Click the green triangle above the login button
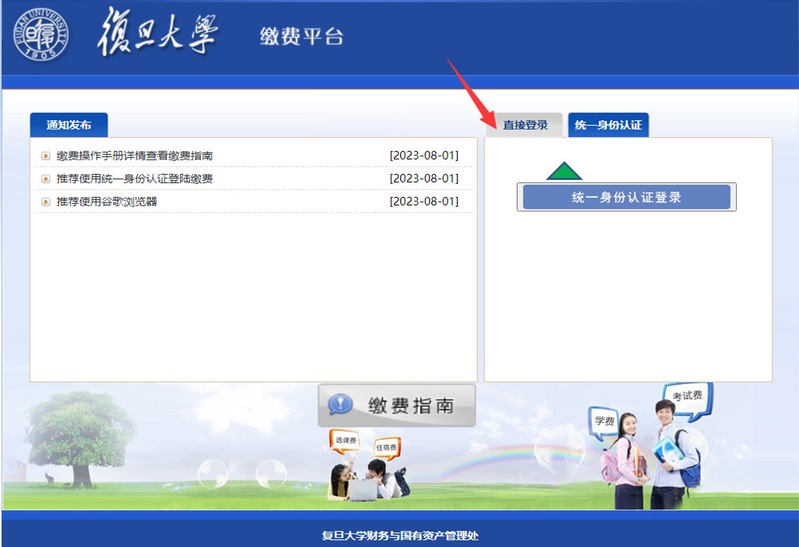 point(564,171)
